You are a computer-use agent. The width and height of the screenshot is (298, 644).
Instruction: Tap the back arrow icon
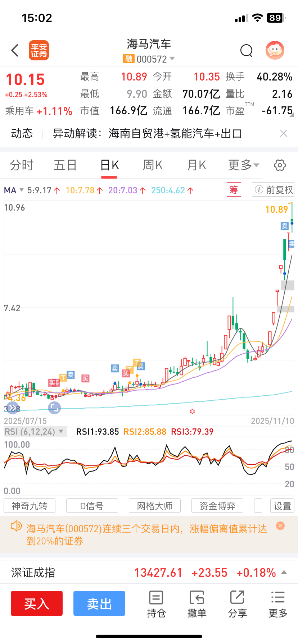tap(15, 50)
